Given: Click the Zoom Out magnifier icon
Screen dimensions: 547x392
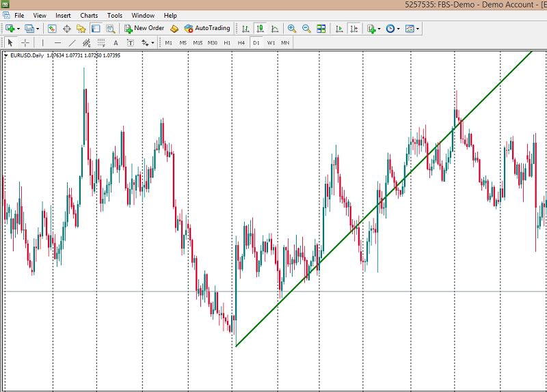Looking at the screenshot, I should click(306, 29).
